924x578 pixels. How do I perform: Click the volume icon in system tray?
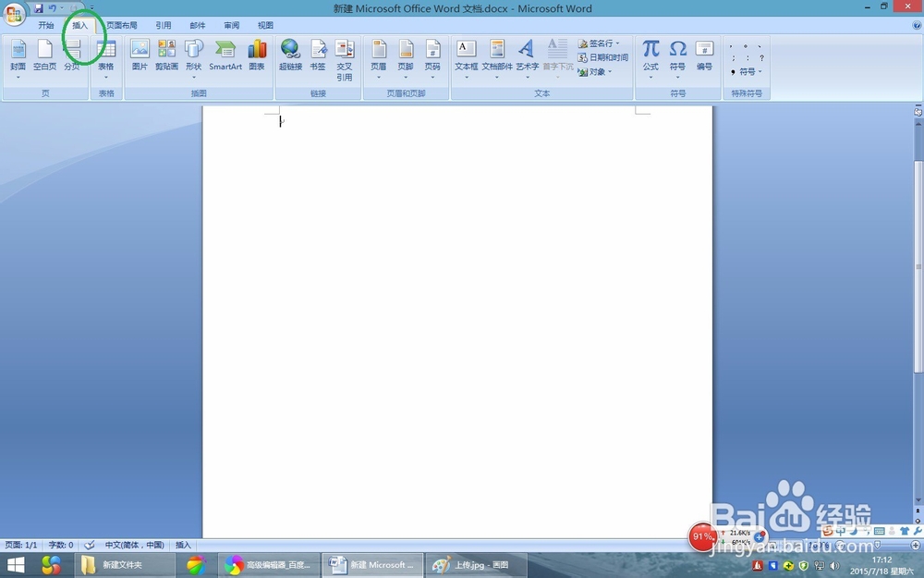click(x=833, y=566)
